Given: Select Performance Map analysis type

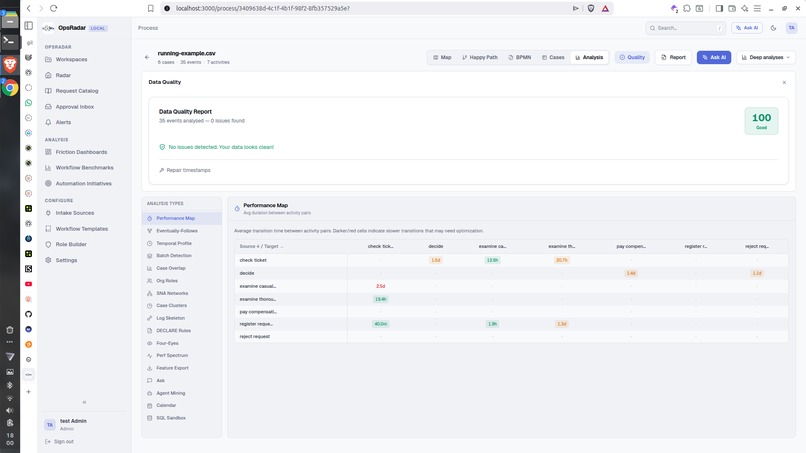Looking at the screenshot, I should tap(181, 218).
